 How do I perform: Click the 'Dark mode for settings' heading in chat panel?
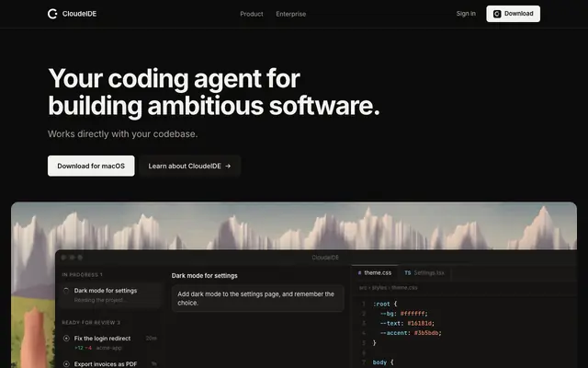click(204, 276)
